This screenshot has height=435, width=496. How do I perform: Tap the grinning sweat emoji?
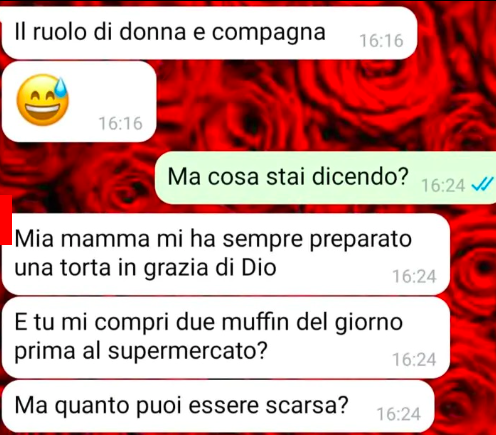point(42,100)
